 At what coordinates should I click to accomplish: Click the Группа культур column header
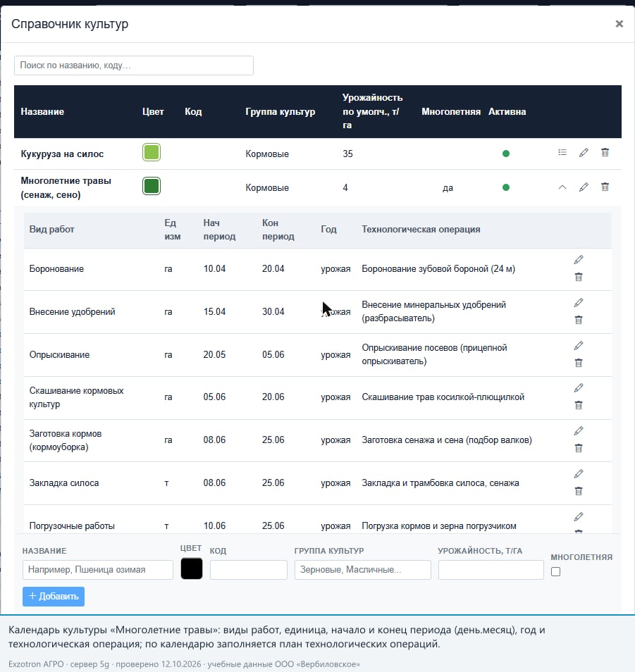tap(280, 111)
